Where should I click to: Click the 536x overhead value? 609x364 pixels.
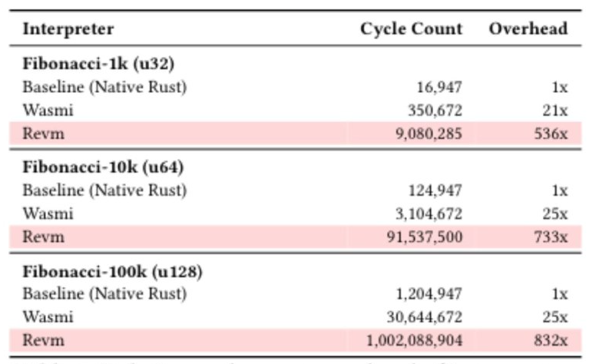coord(551,134)
